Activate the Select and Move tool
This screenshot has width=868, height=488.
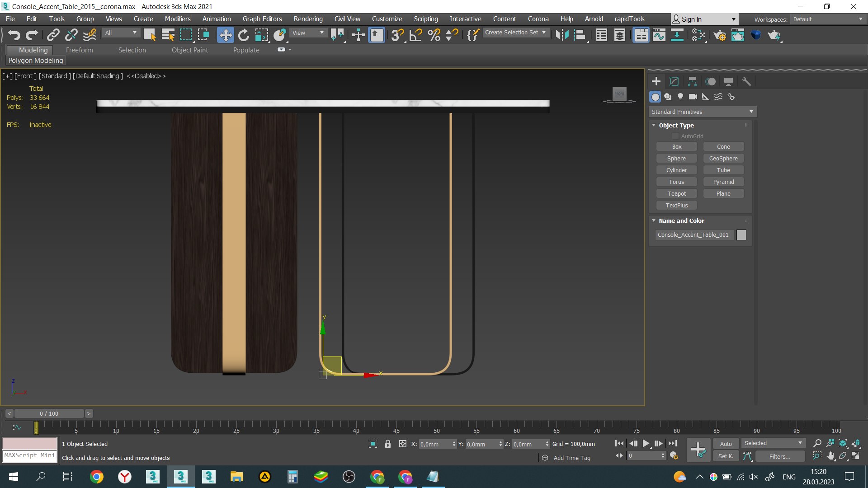click(225, 35)
